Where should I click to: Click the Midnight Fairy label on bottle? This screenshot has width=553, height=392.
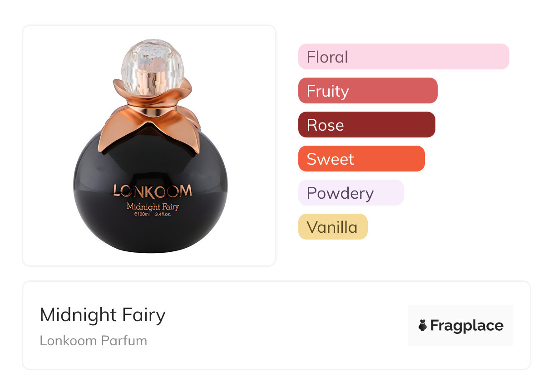point(153,207)
